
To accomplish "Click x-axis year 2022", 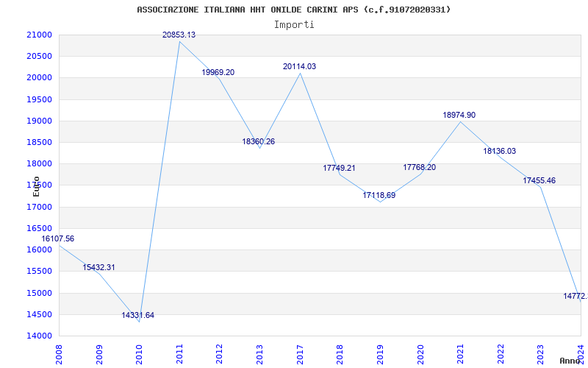I will click(x=501, y=354).
